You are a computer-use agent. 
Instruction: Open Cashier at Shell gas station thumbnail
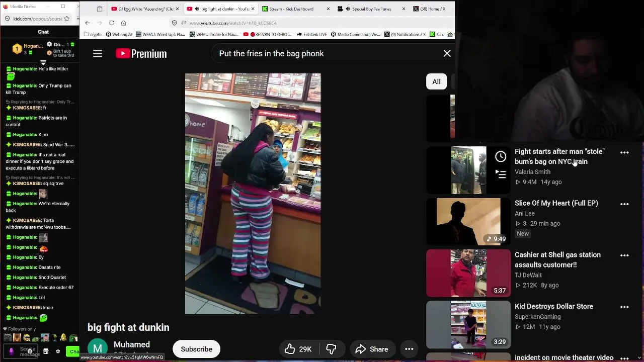click(x=468, y=274)
